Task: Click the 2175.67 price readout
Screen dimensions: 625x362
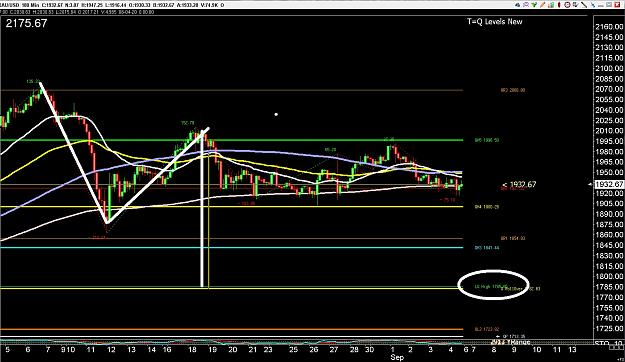Action: coord(26,23)
